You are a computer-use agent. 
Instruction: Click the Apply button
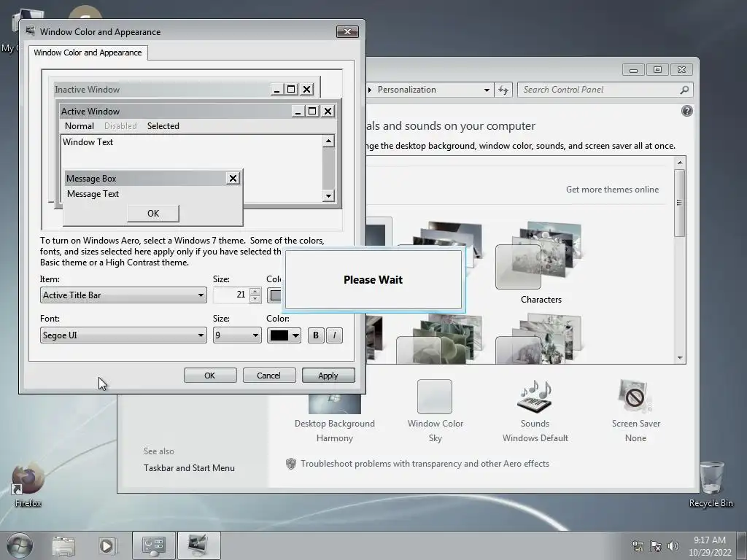(x=328, y=376)
